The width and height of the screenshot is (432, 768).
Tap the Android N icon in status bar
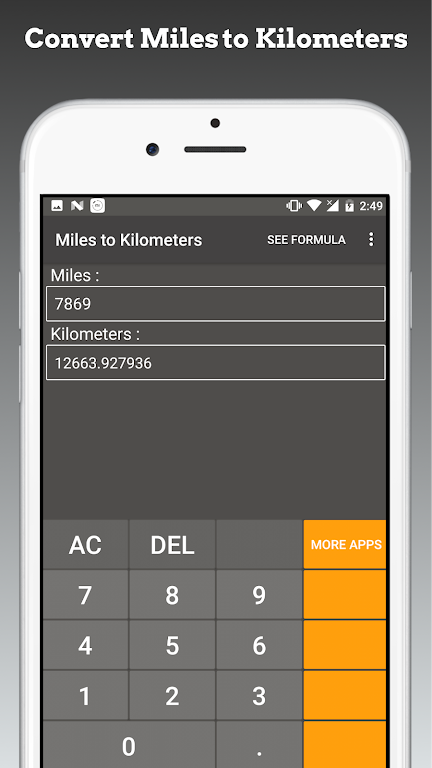(77, 206)
